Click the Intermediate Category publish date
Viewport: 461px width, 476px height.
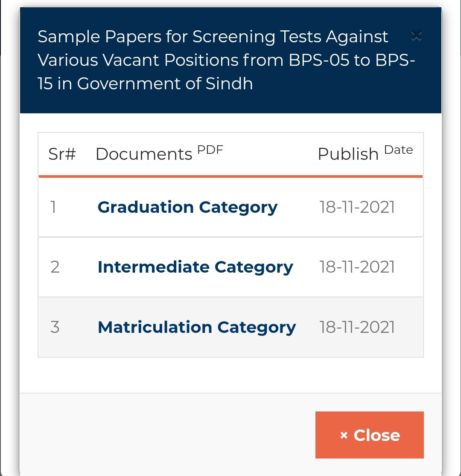coord(357,267)
